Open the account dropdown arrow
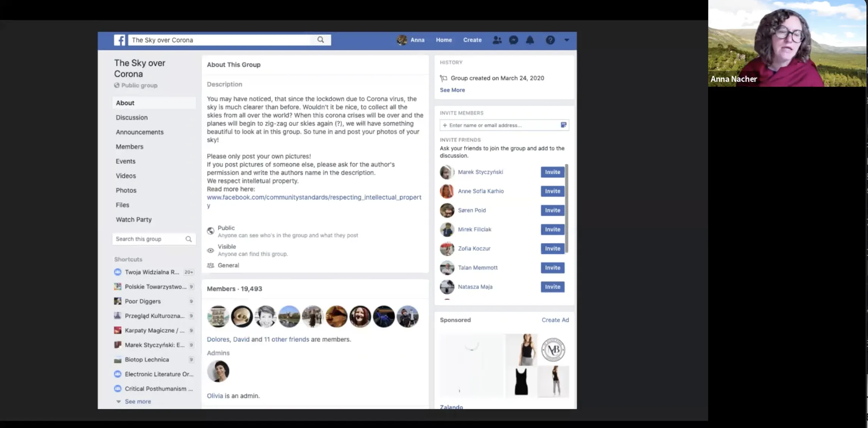Screen dimensions: 868x428 567,40
